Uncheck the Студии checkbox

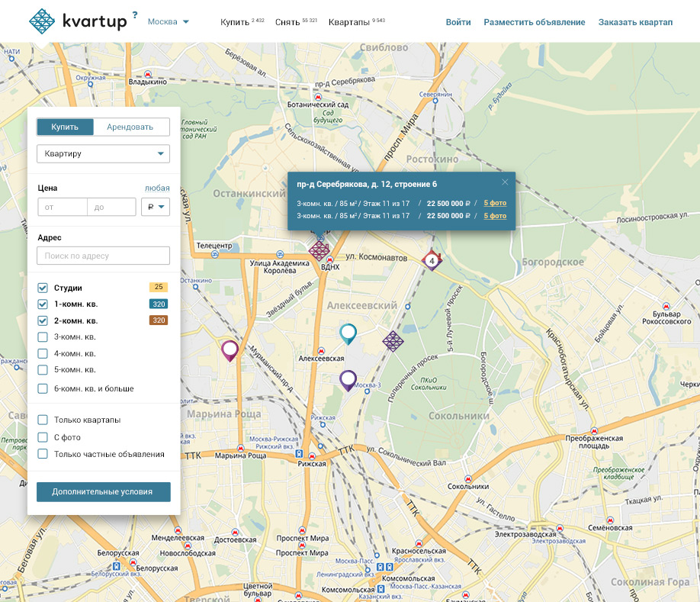pyautogui.click(x=43, y=288)
